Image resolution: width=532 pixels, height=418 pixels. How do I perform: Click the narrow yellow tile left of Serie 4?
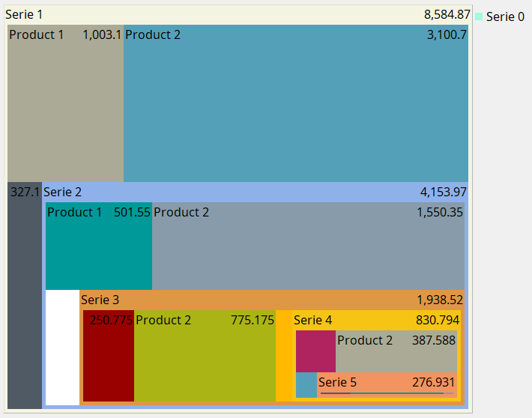click(x=284, y=356)
